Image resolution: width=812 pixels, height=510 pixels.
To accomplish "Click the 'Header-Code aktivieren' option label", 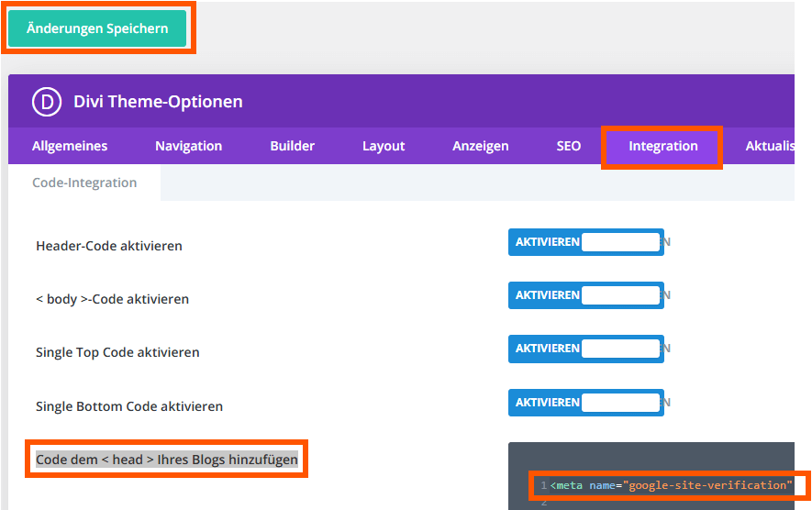I will (108, 246).
